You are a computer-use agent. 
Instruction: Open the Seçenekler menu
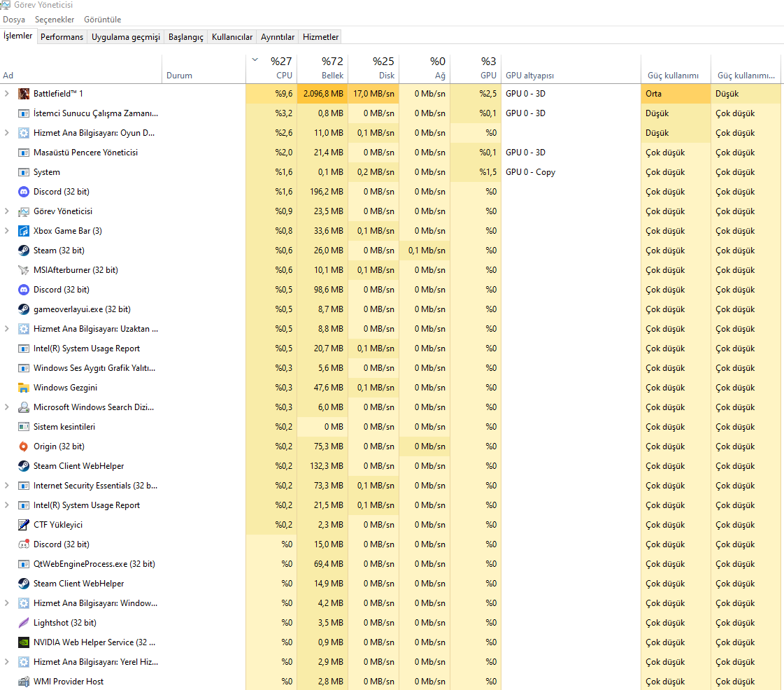[x=55, y=19]
